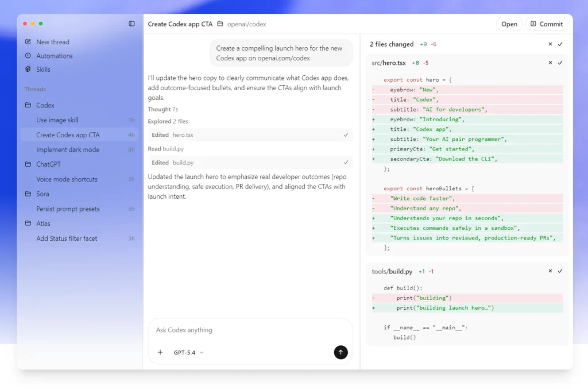
Task: Expand Explored 2 files section
Action: 168,121
